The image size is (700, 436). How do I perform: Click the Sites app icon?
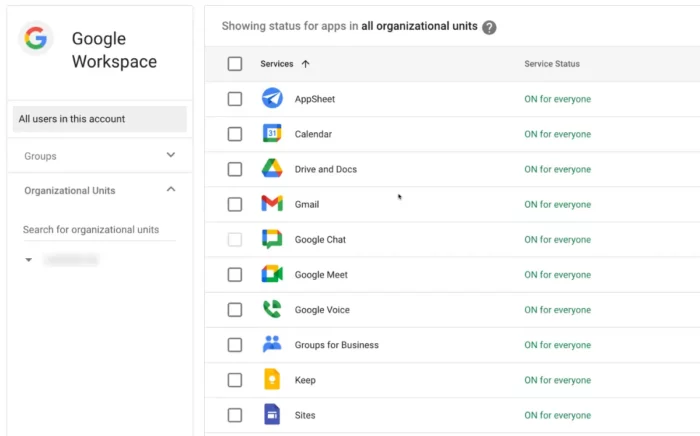pyautogui.click(x=272, y=415)
